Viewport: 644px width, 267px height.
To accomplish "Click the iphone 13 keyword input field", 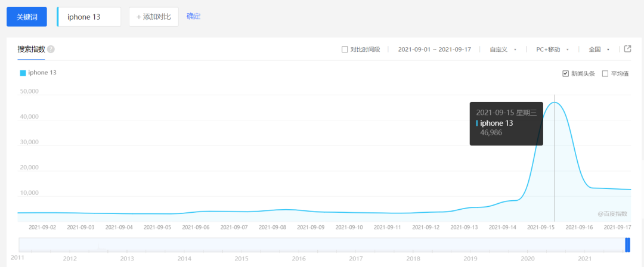I will click(x=89, y=17).
